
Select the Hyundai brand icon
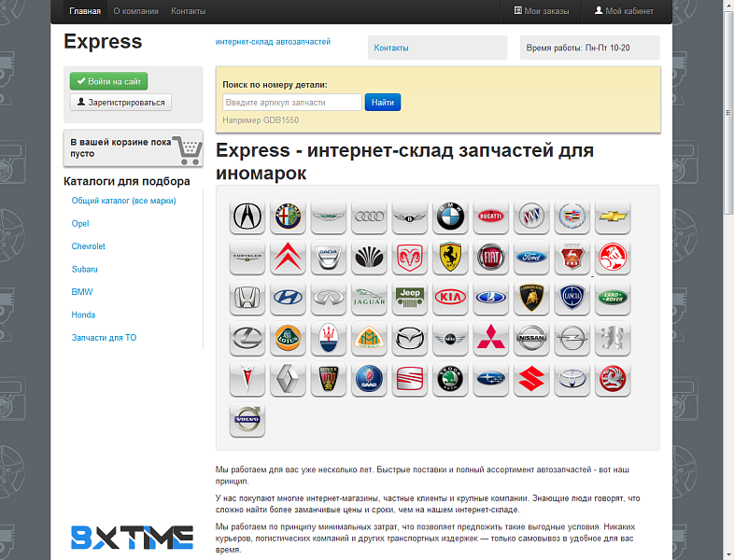point(288,298)
